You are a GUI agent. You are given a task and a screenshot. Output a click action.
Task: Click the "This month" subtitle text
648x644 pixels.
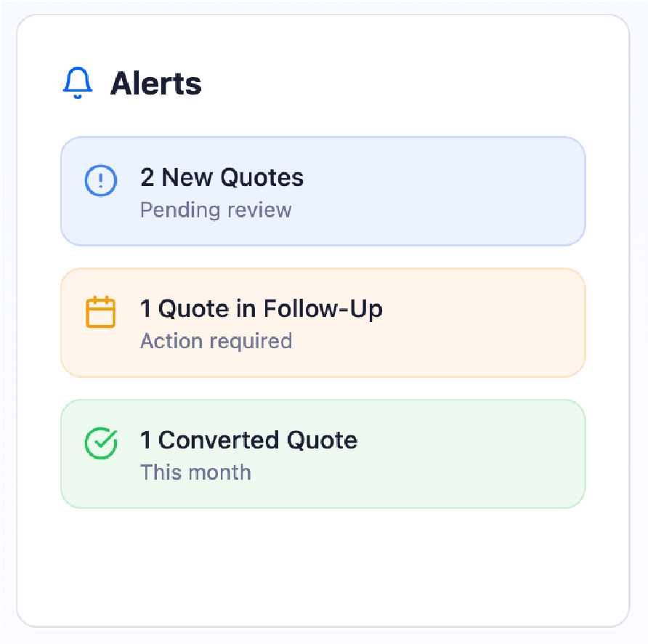click(195, 472)
